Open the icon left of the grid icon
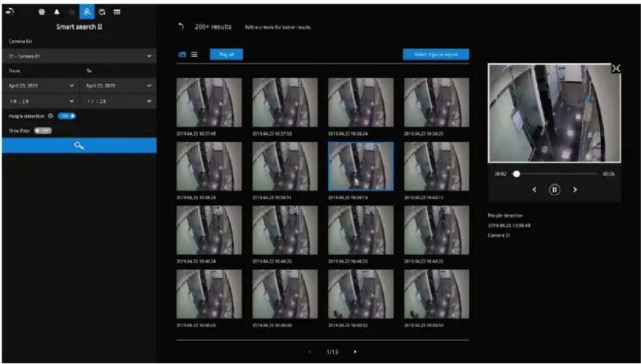This screenshot has width=641, height=364. coord(102,12)
